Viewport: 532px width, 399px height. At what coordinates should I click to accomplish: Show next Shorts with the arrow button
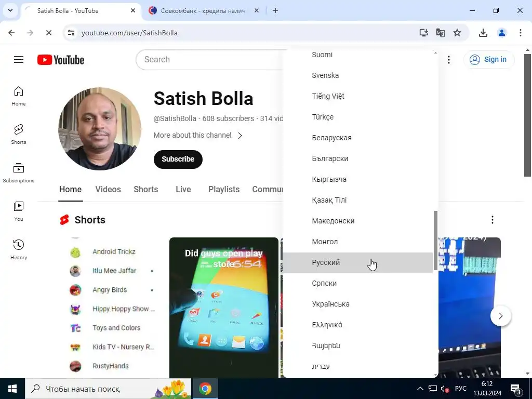tap(500, 316)
